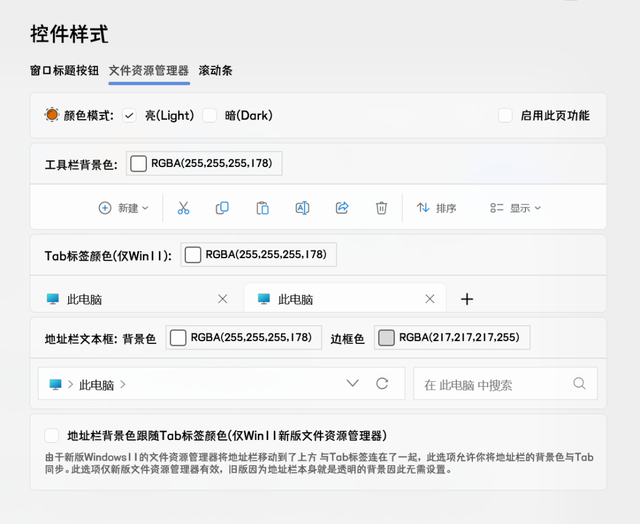Open the 地址栏 背景色 color swatch
640x524 pixels.
tap(178, 338)
